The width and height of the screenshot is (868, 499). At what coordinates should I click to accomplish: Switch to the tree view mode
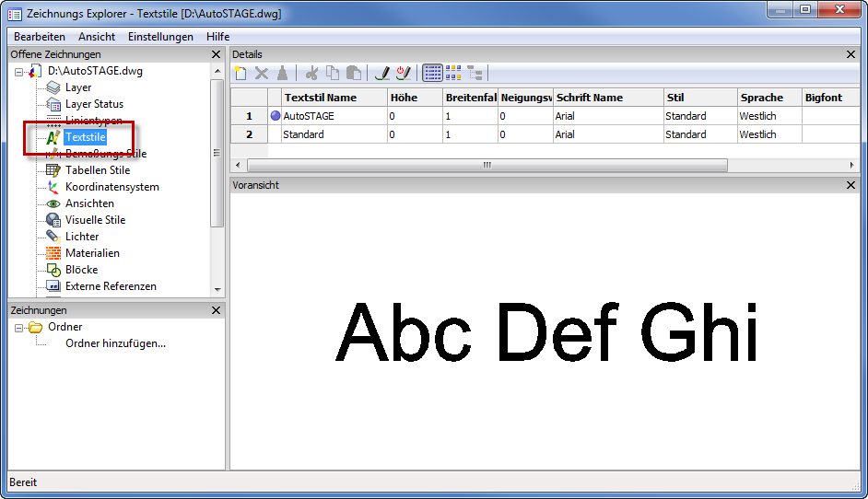click(475, 74)
